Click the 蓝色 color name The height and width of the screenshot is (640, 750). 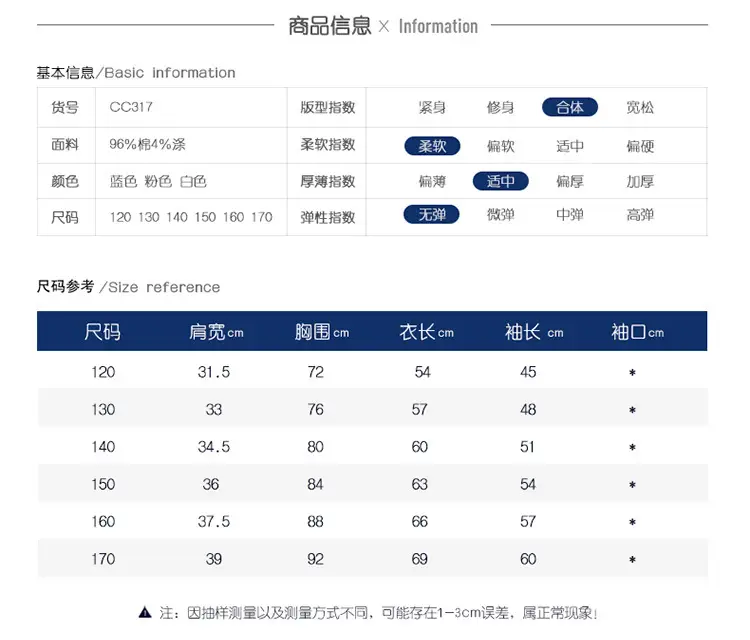tap(123, 181)
